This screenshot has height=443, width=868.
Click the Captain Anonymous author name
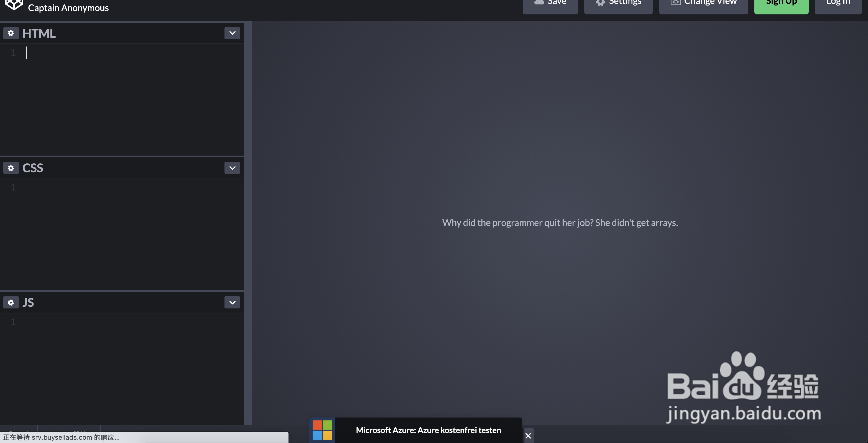68,8
